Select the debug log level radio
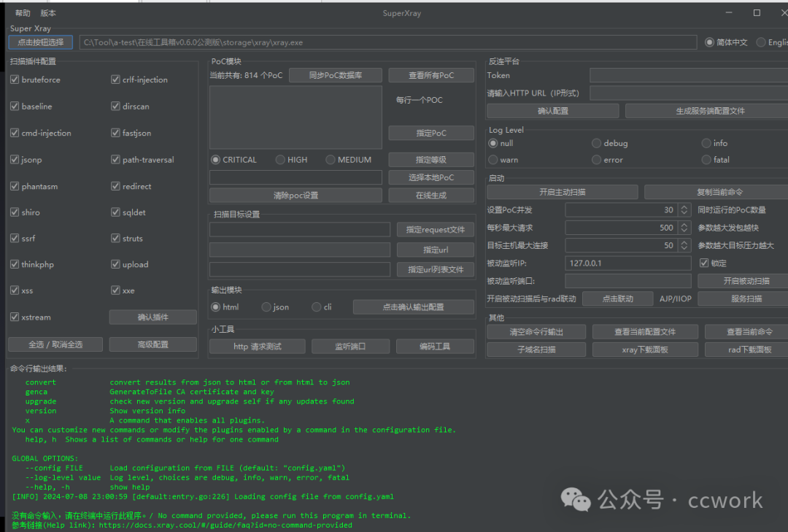Image resolution: width=788 pixels, height=532 pixels. coord(597,143)
